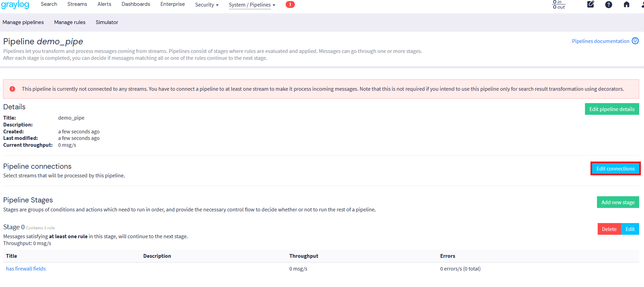644x287 pixels.
Task: Expand the Security dropdown menu
Action: [x=207, y=5]
